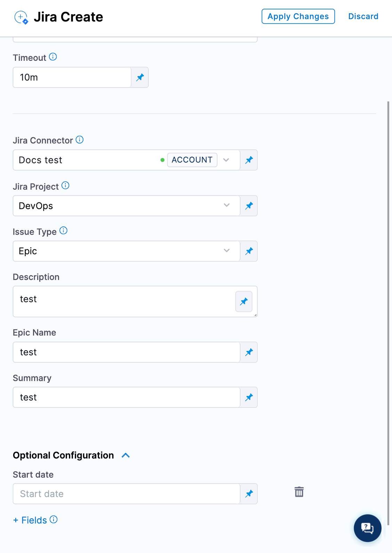Click the pin icon beside Jira Project

click(249, 206)
